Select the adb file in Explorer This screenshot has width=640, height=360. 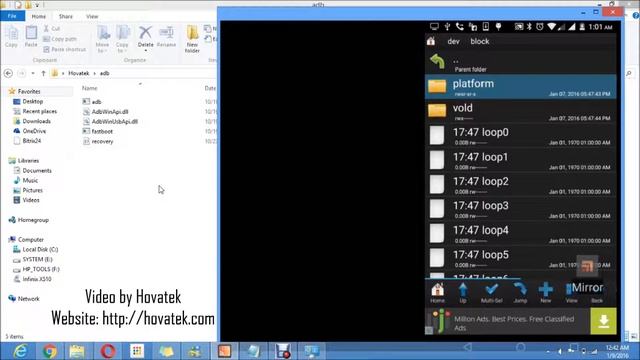click(92, 102)
